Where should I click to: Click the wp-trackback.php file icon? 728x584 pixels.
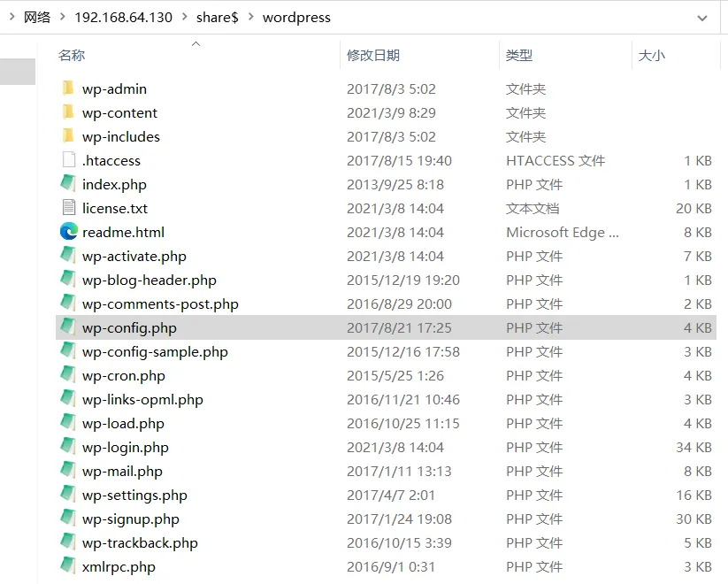click(x=68, y=542)
